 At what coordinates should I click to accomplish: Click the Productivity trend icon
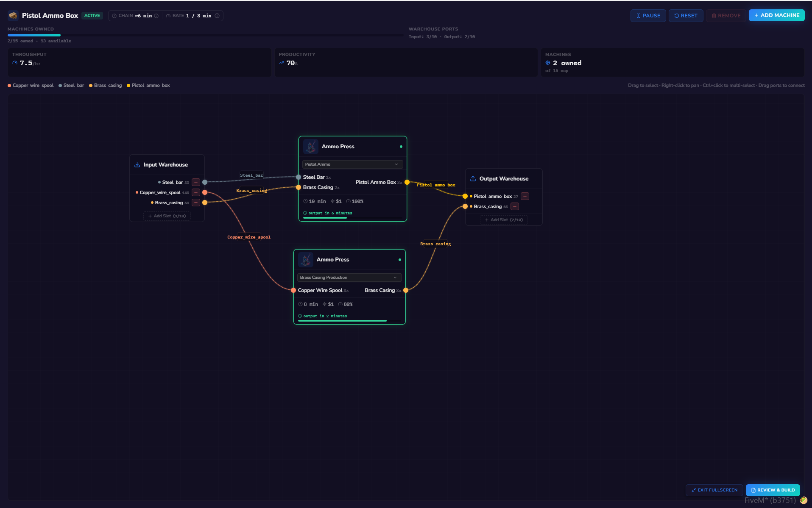coord(282,63)
